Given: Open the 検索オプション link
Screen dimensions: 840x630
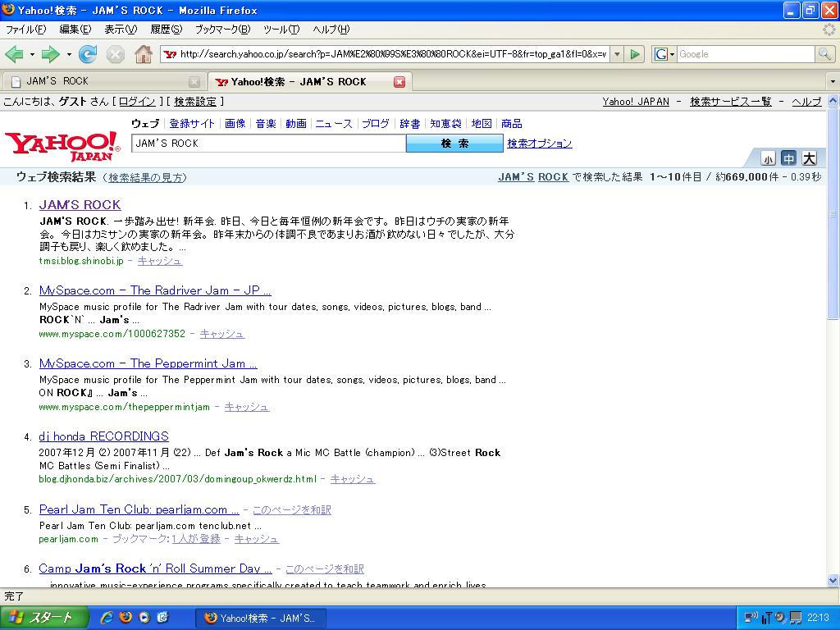Looking at the screenshot, I should (540, 144).
